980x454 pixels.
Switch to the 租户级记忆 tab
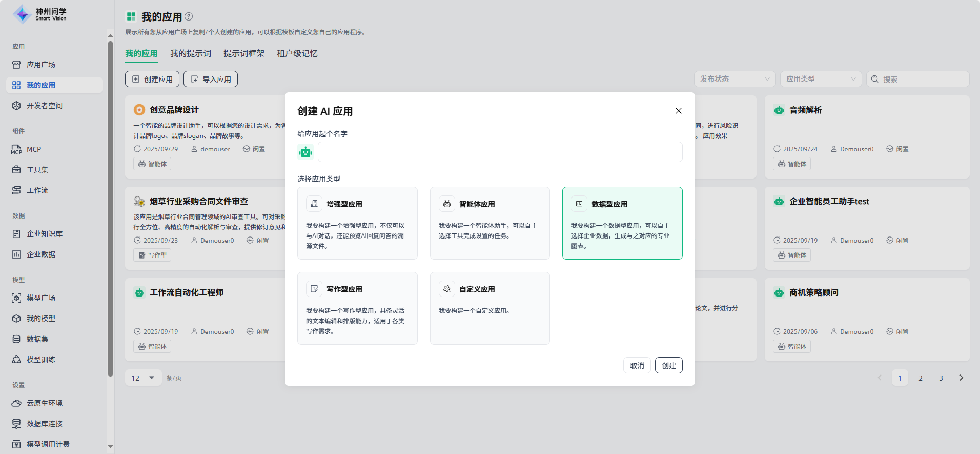[297, 53]
